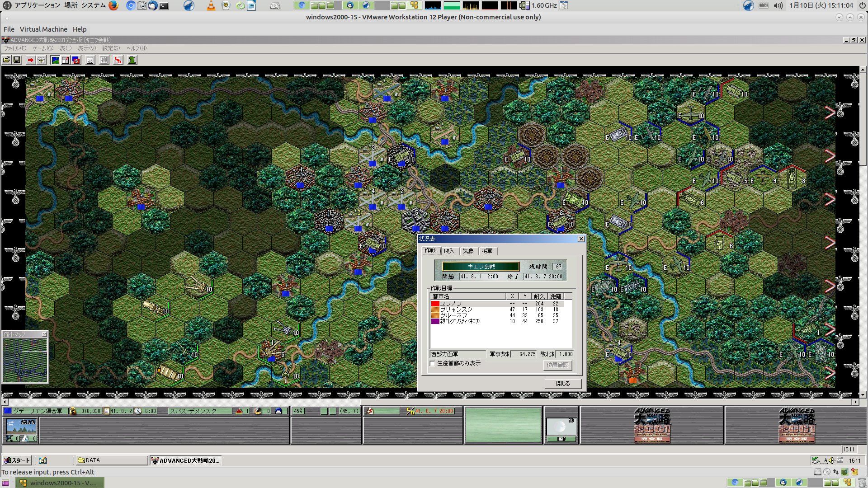This screenshot has width=868, height=488.
Task: Click the red arrow toolbar icon
Action: 30,60
